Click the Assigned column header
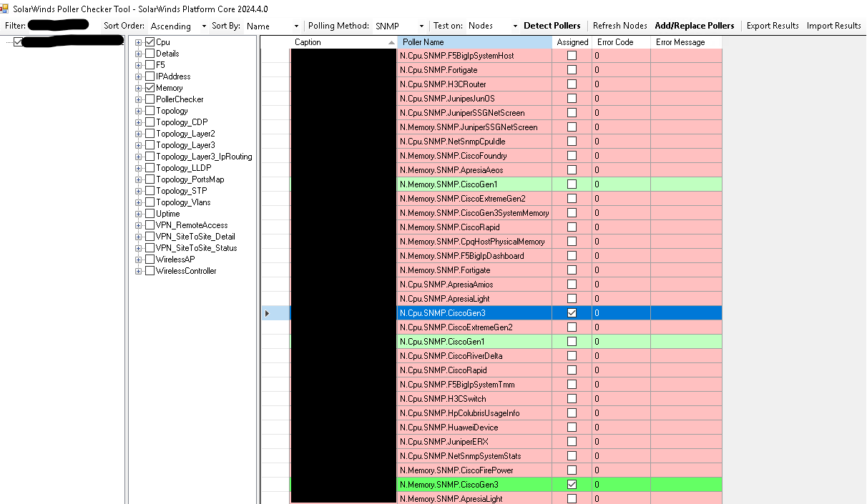The height and width of the screenshot is (504, 867). click(572, 42)
